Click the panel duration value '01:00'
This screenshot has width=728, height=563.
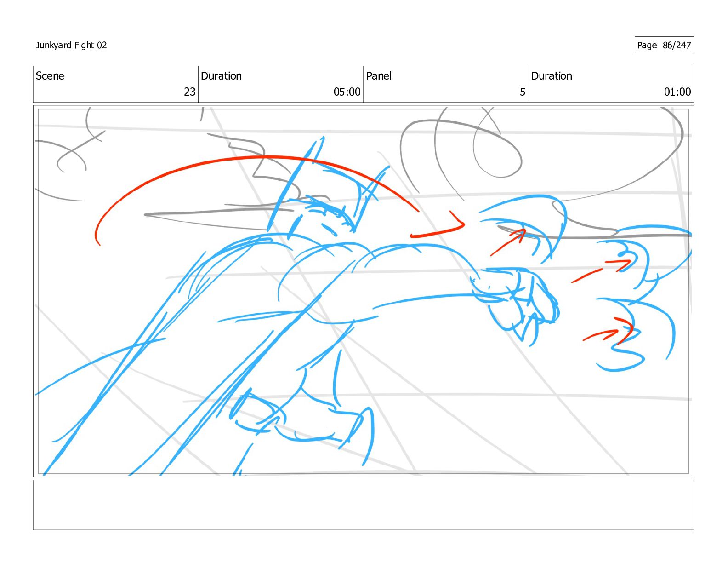tap(677, 92)
